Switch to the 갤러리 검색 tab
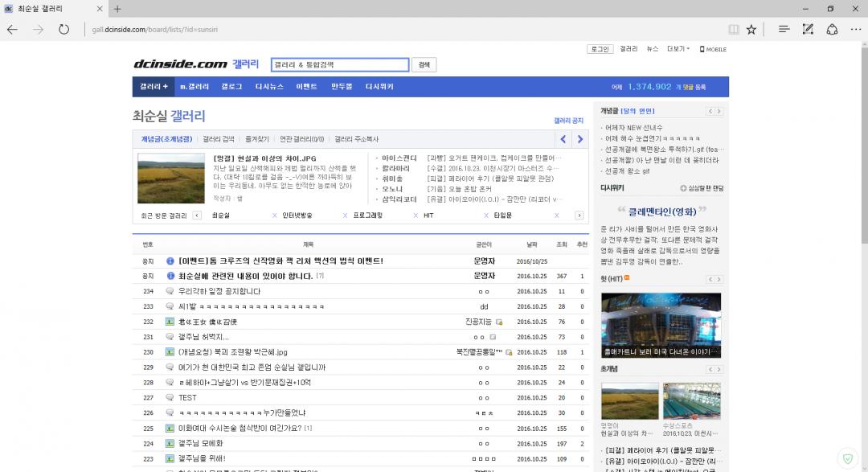The width and height of the screenshot is (868, 472). click(218, 139)
